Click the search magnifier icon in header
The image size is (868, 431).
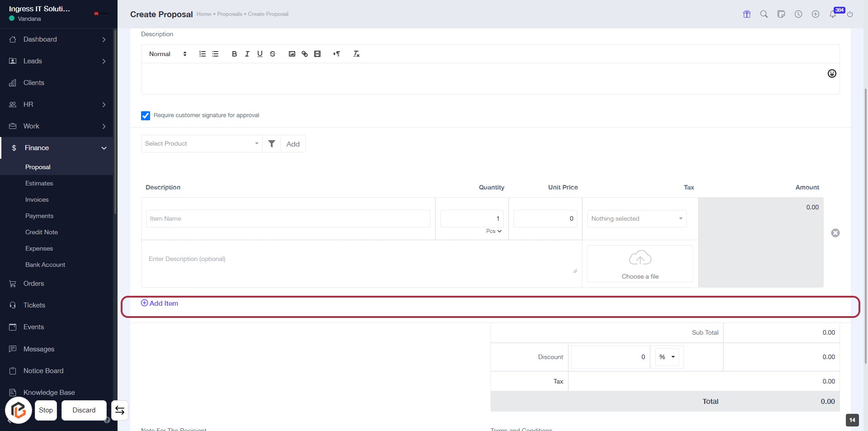click(764, 14)
